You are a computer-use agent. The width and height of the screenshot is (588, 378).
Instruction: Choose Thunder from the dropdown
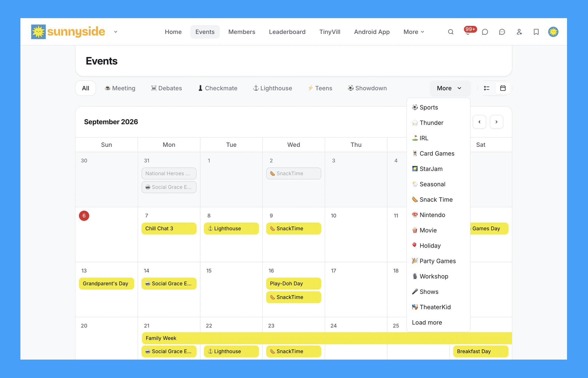[438, 123]
